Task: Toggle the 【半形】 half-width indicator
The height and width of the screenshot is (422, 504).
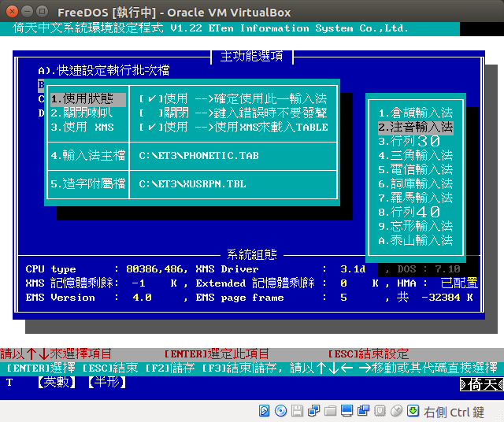Action: coord(107,382)
